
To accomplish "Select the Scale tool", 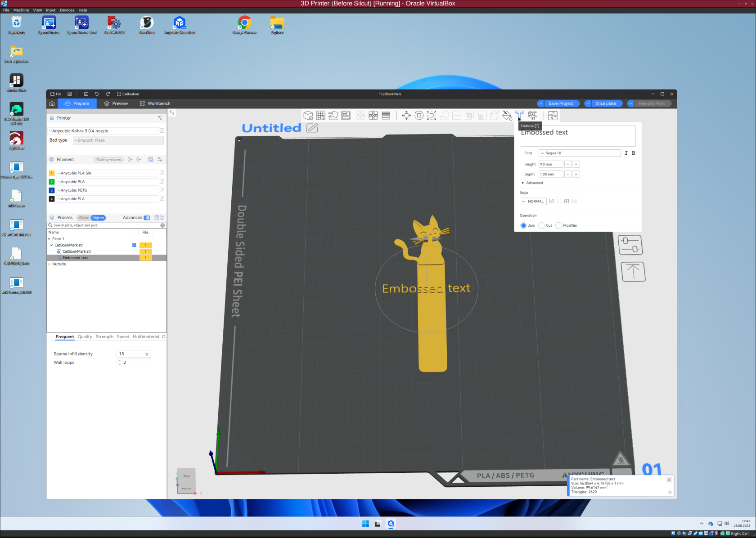I will [x=432, y=116].
